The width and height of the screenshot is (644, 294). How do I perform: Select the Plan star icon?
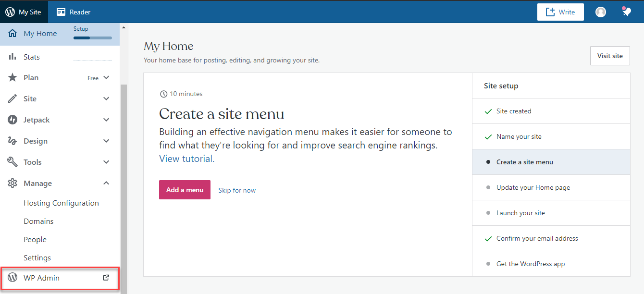coord(12,77)
